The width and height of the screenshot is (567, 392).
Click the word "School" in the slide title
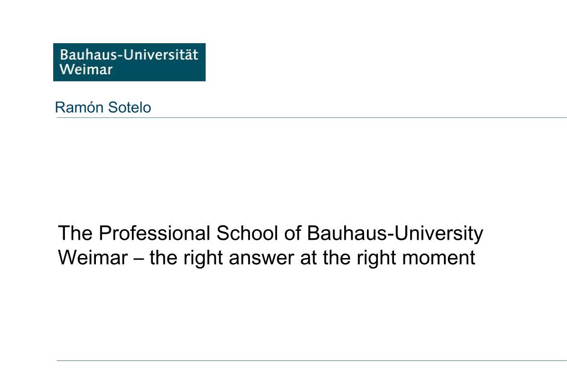[247, 233]
